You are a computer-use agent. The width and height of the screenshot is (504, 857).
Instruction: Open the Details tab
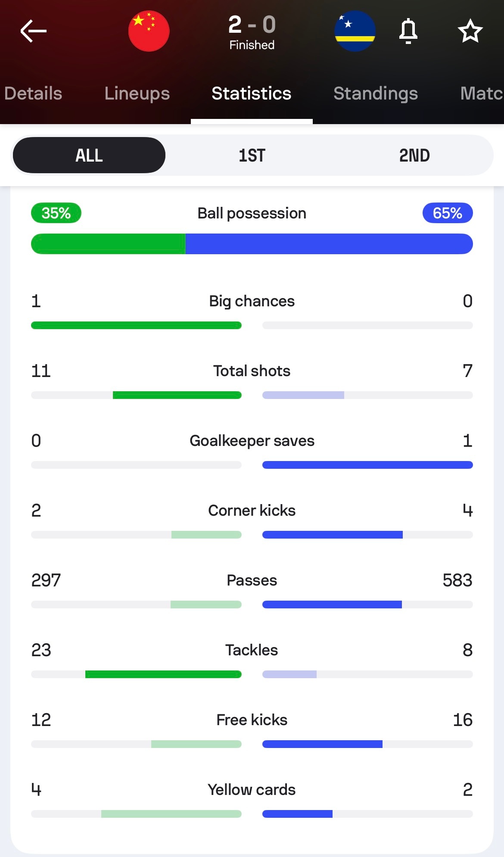(x=33, y=93)
